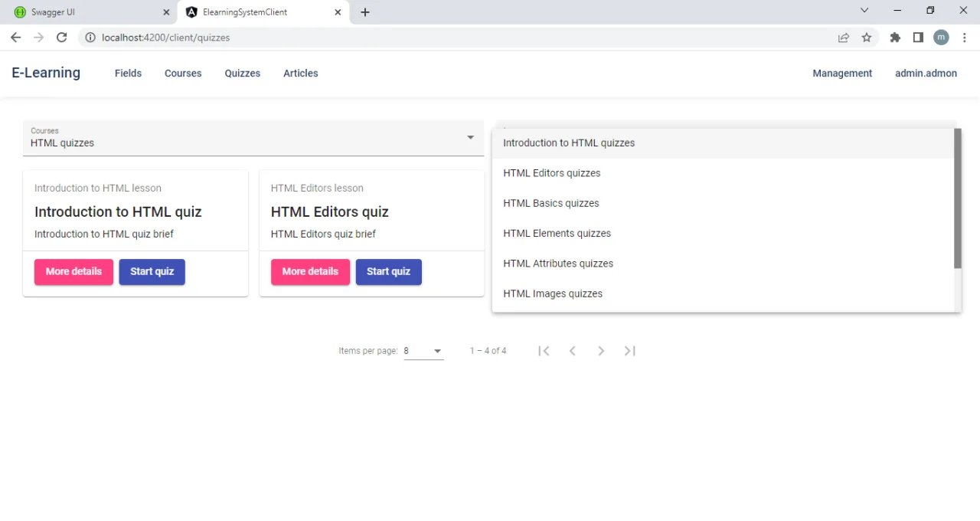Click the HTML Editors quiz brief text
980x521 pixels.
point(323,234)
